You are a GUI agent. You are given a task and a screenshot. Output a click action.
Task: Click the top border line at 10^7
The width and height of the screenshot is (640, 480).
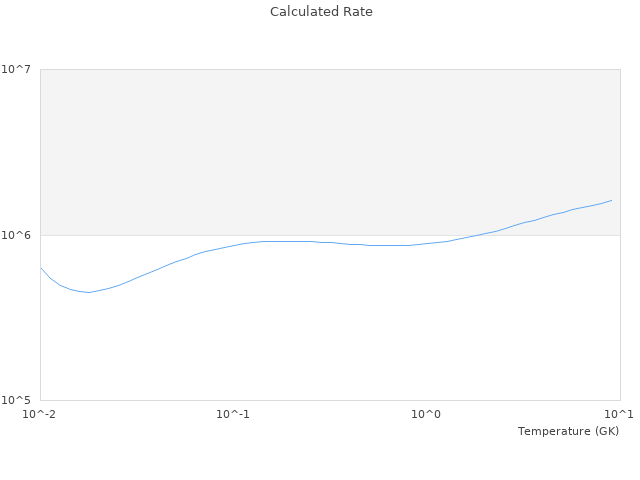(330, 69)
